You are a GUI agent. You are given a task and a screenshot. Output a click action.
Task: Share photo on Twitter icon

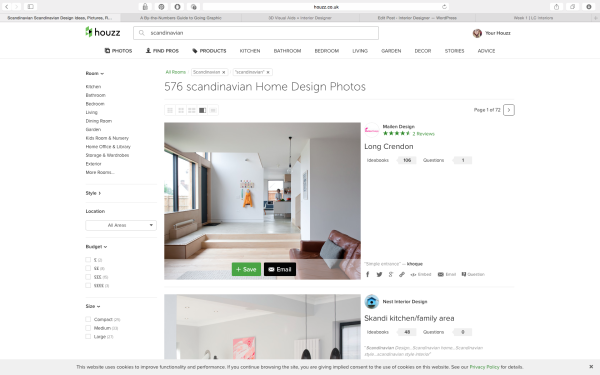379,274
